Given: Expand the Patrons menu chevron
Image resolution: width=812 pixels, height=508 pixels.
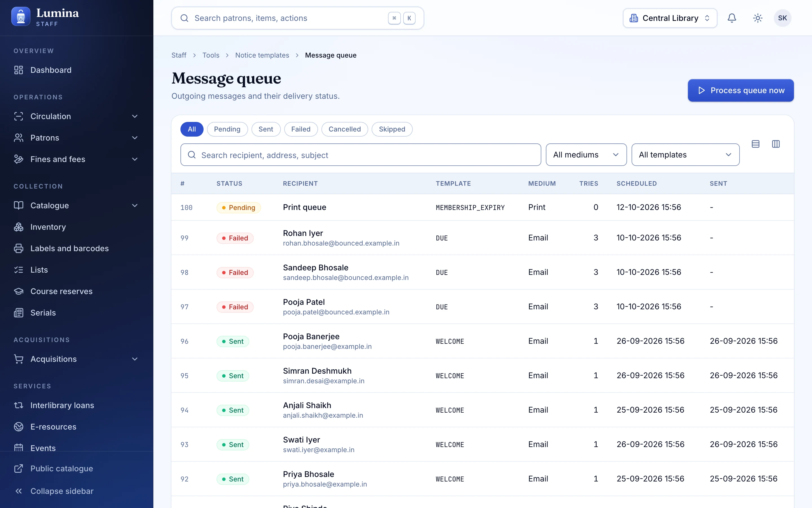Looking at the screenshot, I should click(135, 138).
